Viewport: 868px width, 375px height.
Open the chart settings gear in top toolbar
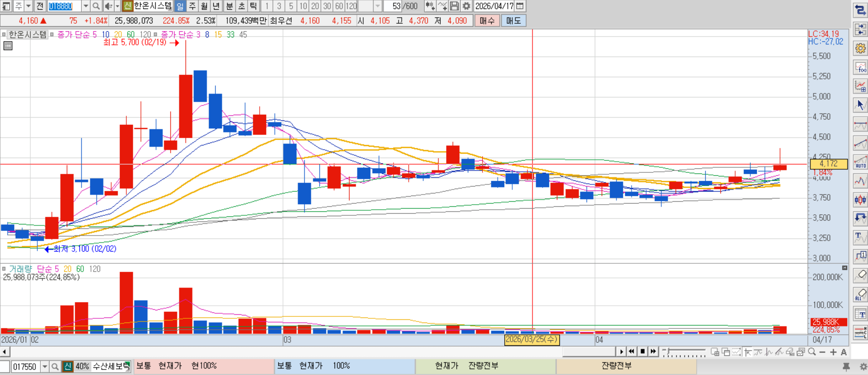point(466,6)
